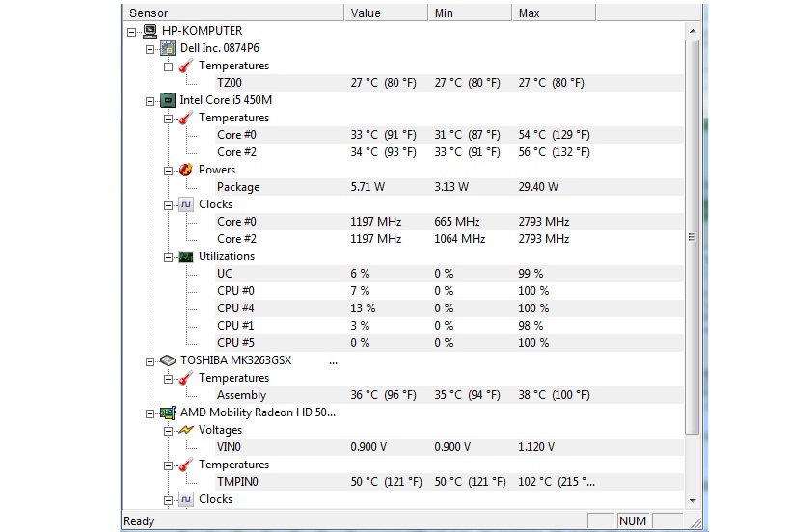This screenshot has height=532, width=790.
Task: Select the TMPIN0 temperature row
Action: click(237, 482)
